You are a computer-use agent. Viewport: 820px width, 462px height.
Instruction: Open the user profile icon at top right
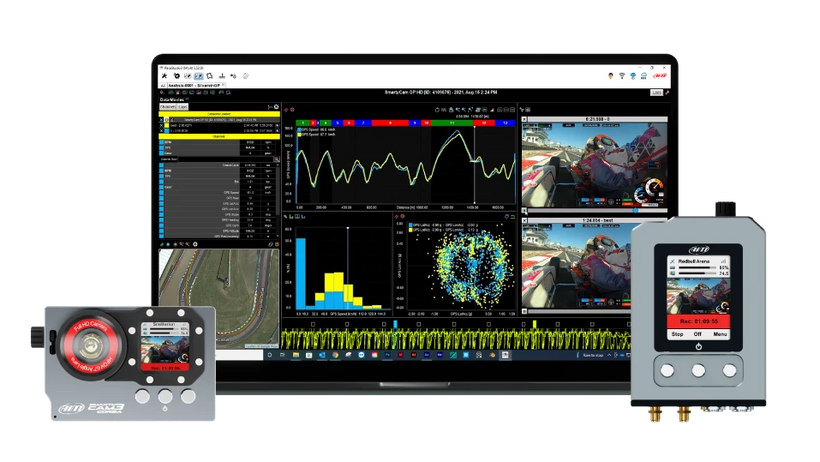click(611, 76)
